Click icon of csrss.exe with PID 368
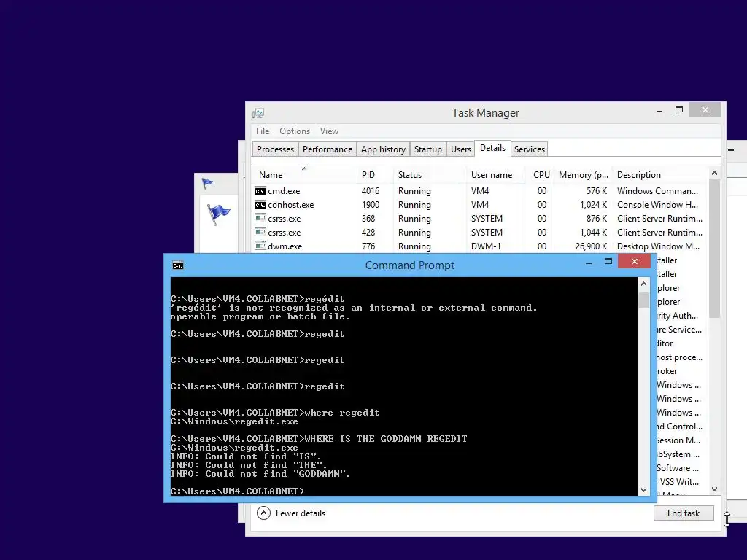The height and width of the screenshot is (560, 747). point(260,219)
